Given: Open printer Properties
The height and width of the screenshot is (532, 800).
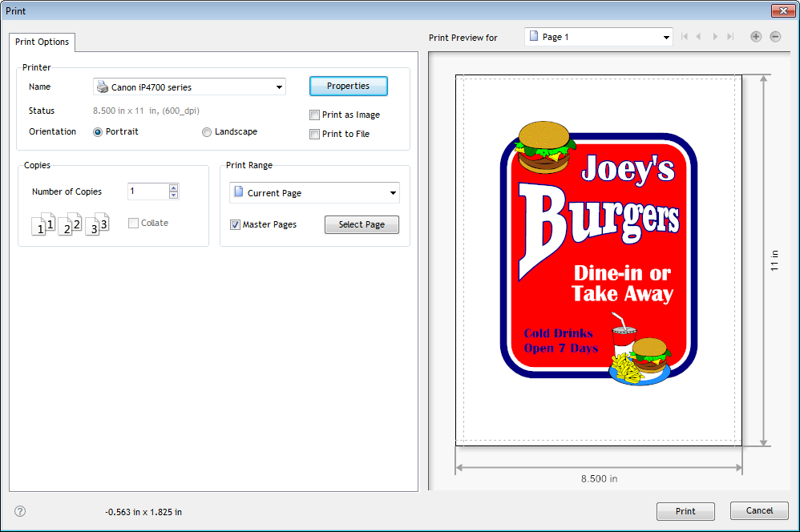Looking at the screenshot, I should (348, 87).
